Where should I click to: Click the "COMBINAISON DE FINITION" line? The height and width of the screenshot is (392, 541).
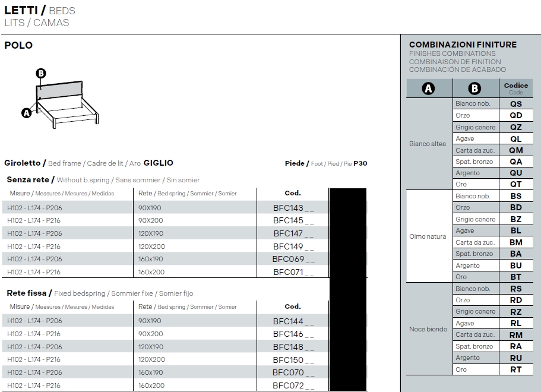(x=455, y=62)
